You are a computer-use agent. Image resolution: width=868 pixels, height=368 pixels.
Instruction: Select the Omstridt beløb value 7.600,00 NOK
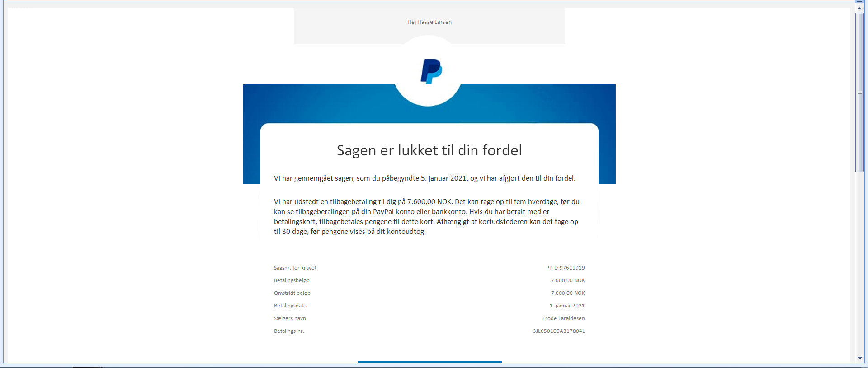click(x=568, y=293)
